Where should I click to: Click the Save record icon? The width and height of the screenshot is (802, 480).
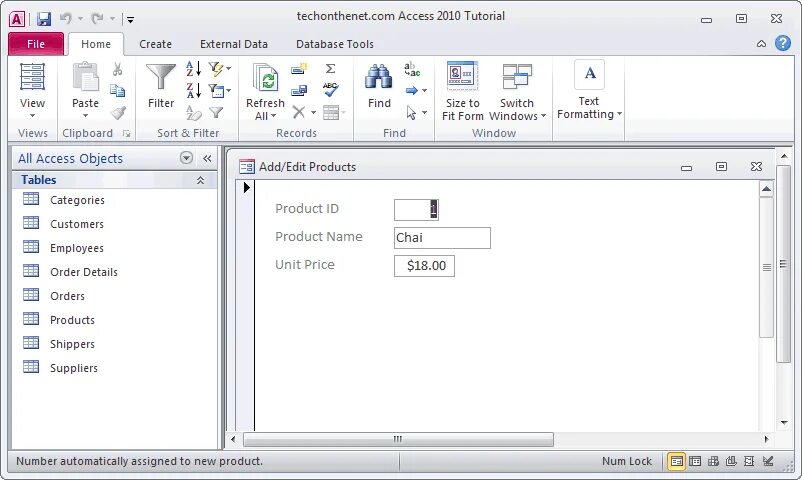[299, 91]
